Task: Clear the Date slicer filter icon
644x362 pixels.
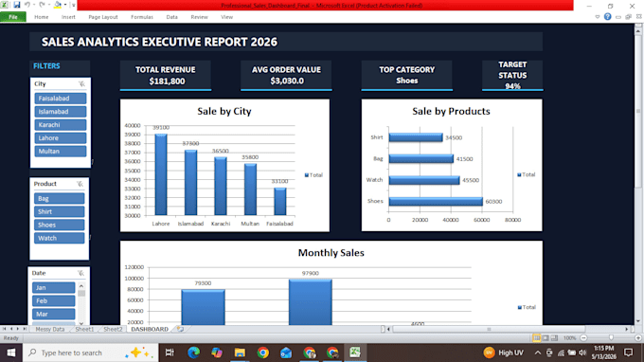Action: (80, 273)
